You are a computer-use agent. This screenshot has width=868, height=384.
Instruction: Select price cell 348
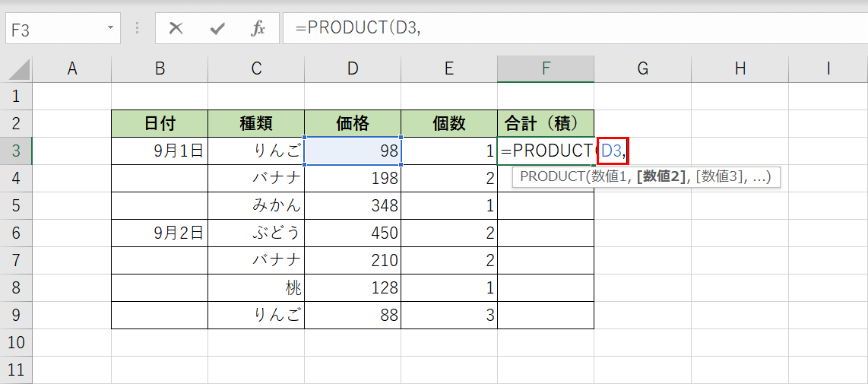353,205
